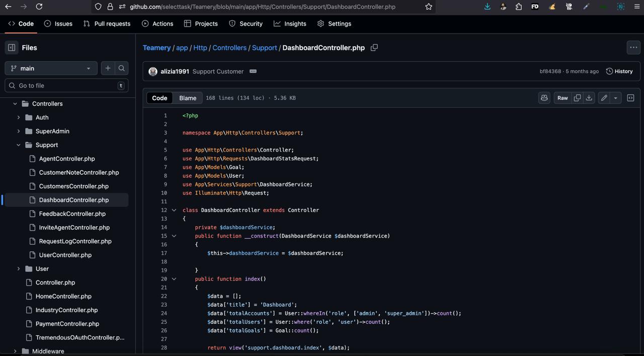This screenshot has width=644, height=356.
Task: Click the Raw button
Action: [562, 98]
